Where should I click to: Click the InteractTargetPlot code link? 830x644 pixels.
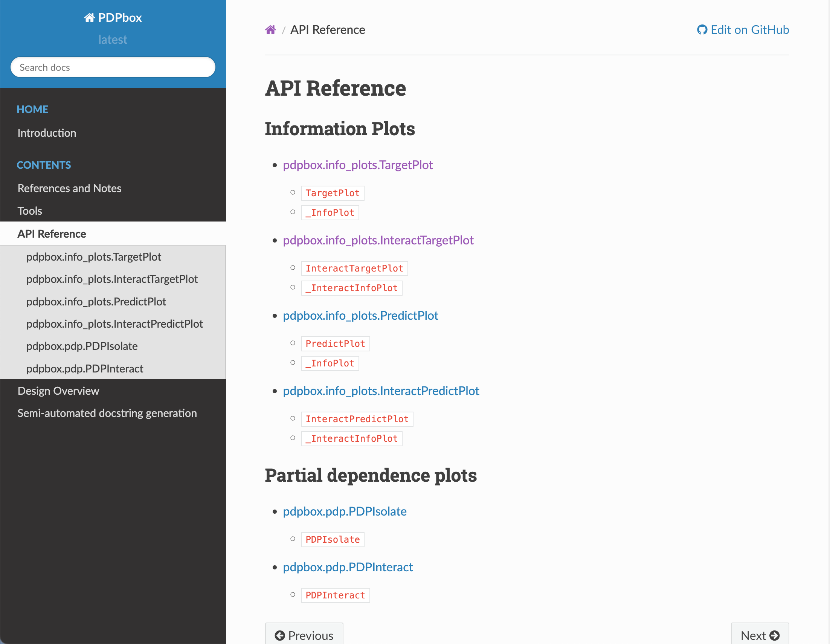[354, 269]
